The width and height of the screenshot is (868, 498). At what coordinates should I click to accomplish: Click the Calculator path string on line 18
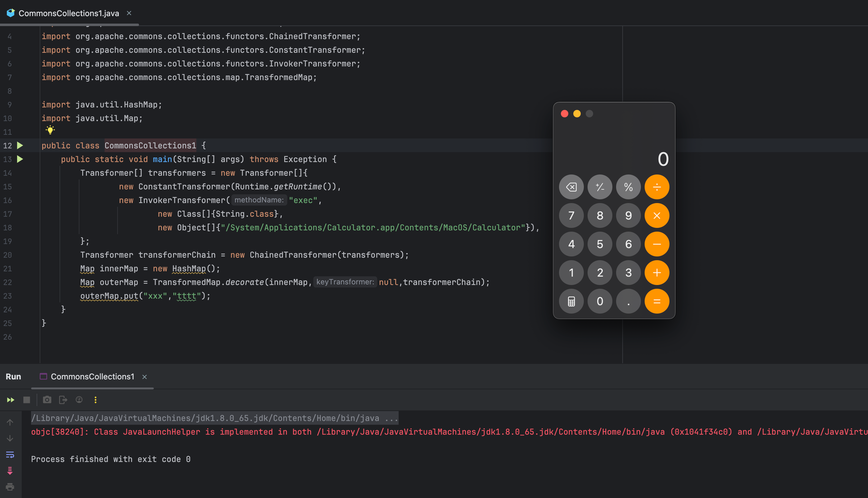[x=373, y=228]
